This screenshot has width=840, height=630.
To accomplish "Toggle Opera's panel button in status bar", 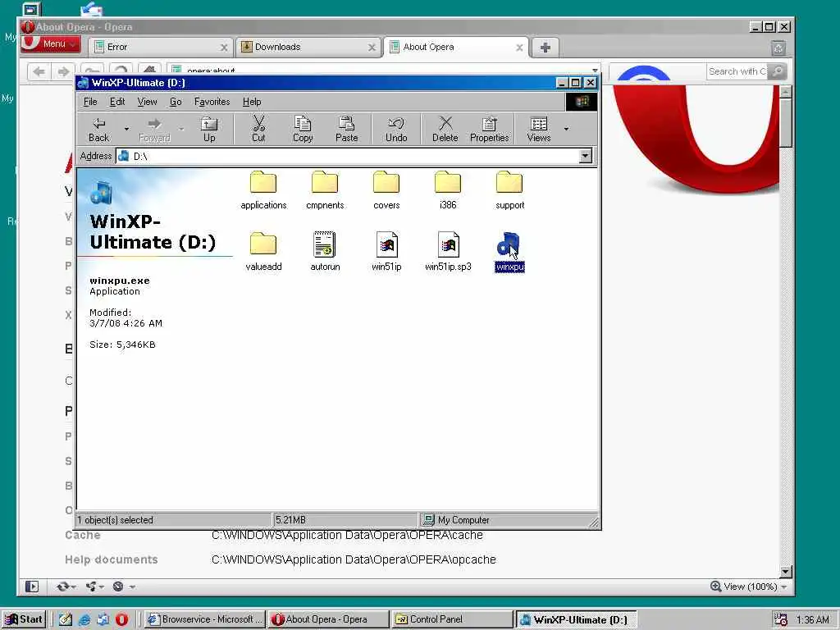I will click(x=32, y=587).
